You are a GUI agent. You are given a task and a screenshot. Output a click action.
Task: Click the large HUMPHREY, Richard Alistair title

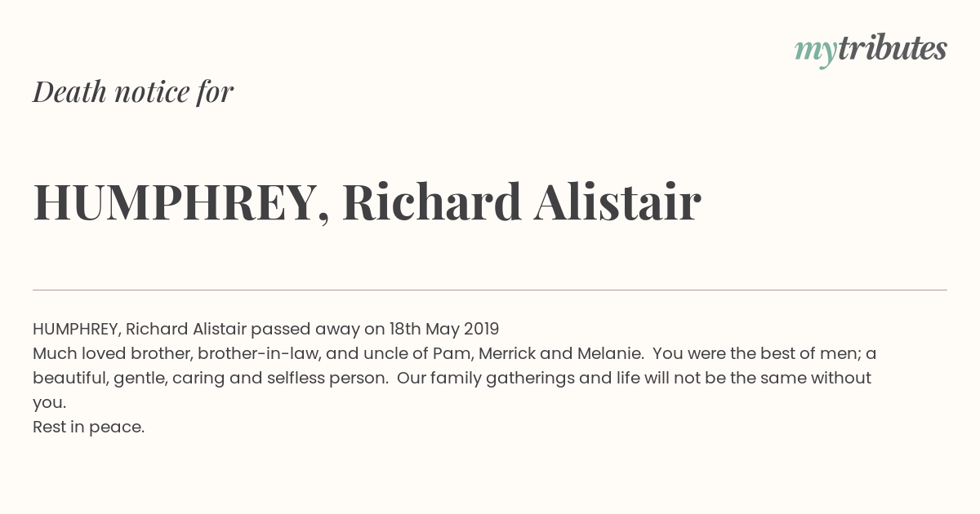(x=367, y=202)
